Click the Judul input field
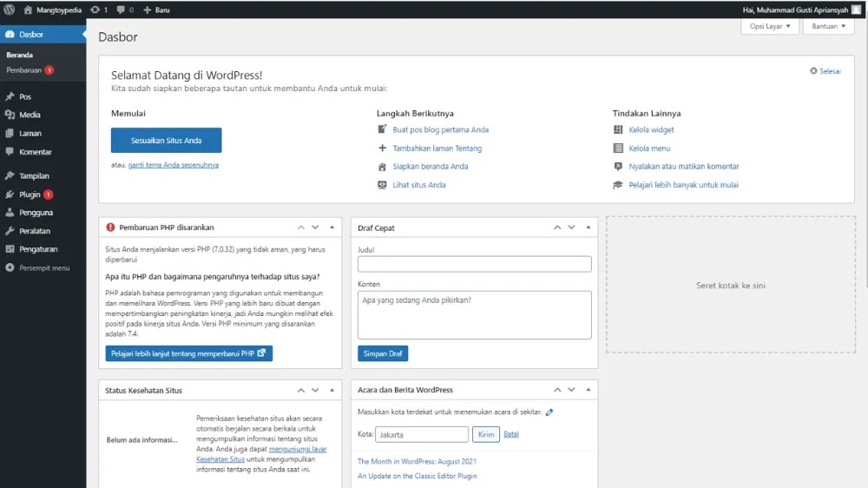The width and height of the screenshot is (868, 488). (x=475, y=264)
